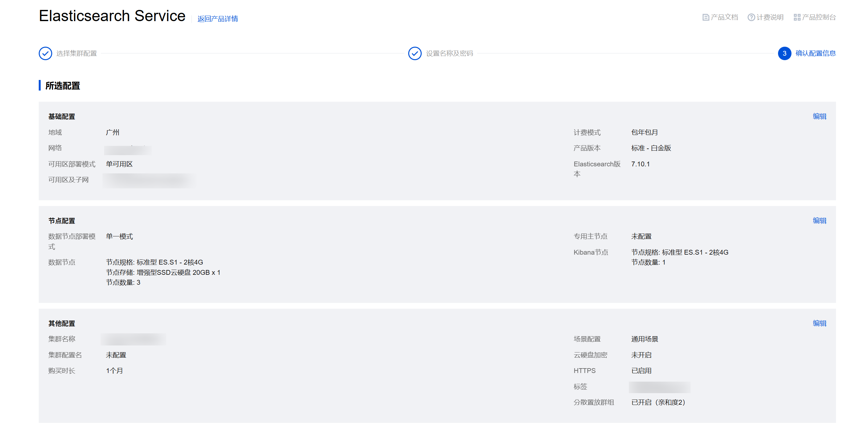Click the 可用区及子网 field label
868x436 pixels.
coord(69,180)
